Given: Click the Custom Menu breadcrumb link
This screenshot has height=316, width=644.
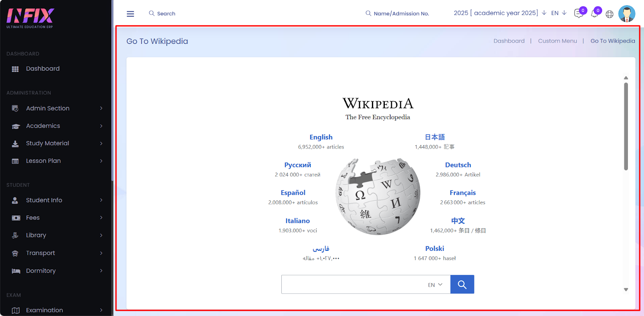Looking at the screenshot, I should [x=557, y=41].
